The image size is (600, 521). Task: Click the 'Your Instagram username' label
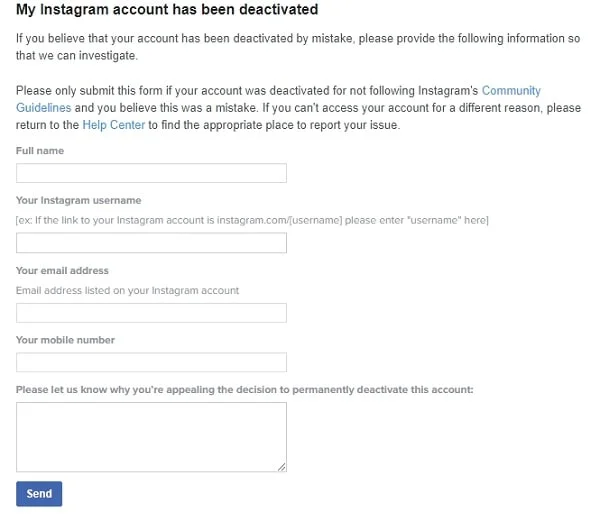click(x=79, y=200)
